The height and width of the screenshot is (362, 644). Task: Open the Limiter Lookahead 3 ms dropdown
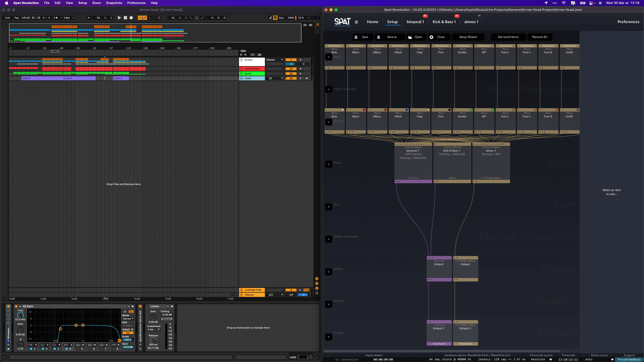tap(153, 329)
